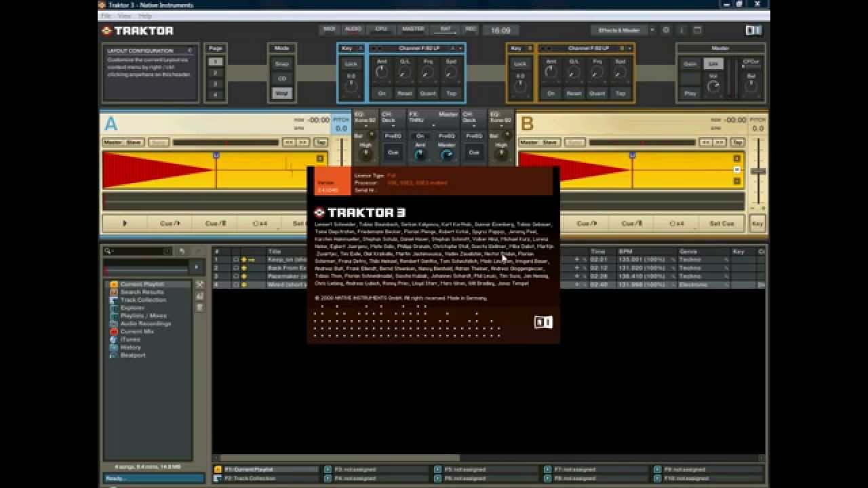Click the deck A loop x4 button
This screenshot has height=488, width=868.
coord(260,223)
